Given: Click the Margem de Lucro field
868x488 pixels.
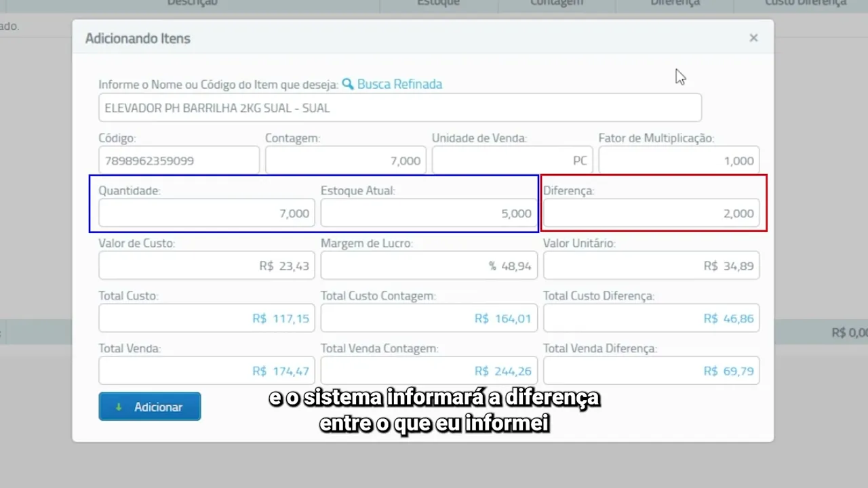Looking at the screenshot, I should click(x=429, y=266).
